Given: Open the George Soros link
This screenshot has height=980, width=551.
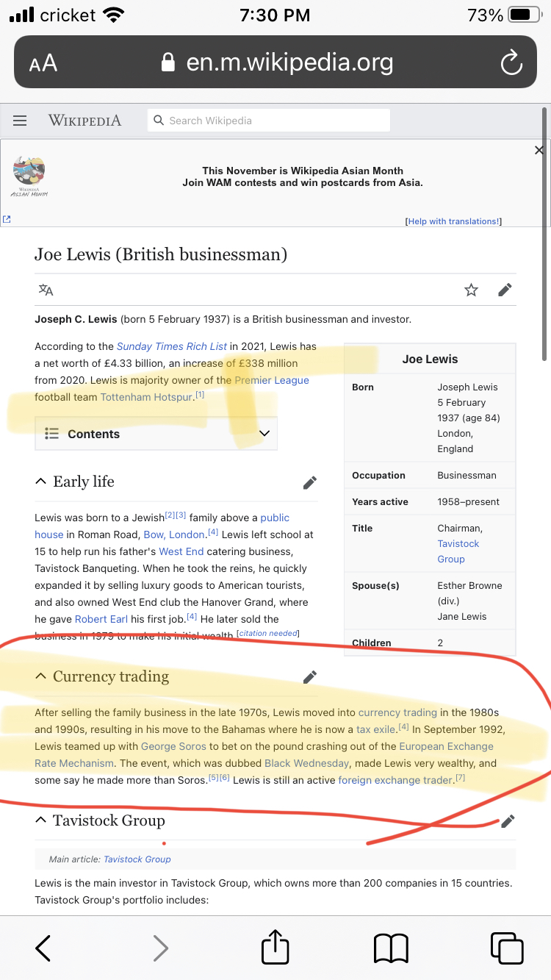Looking at the screenshot, I should 173,746.
